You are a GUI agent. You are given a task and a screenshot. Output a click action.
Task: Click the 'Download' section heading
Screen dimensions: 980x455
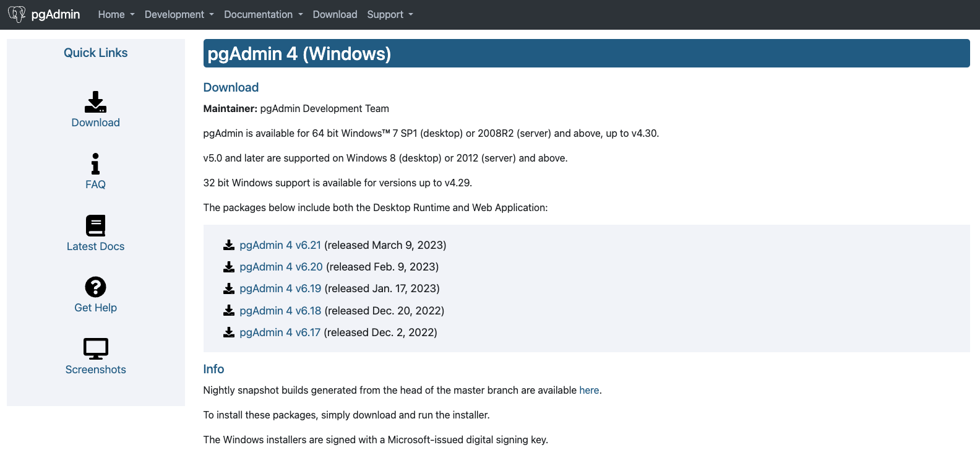coord(231,87)
